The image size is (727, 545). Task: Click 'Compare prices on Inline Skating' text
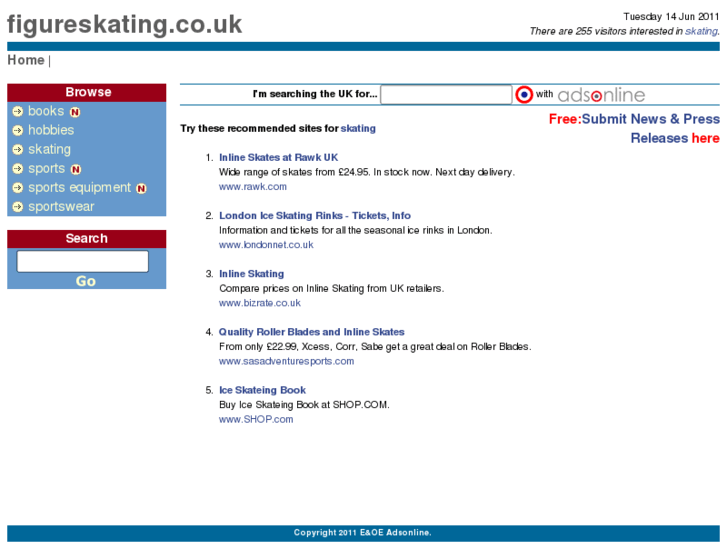tap(332, 289)
